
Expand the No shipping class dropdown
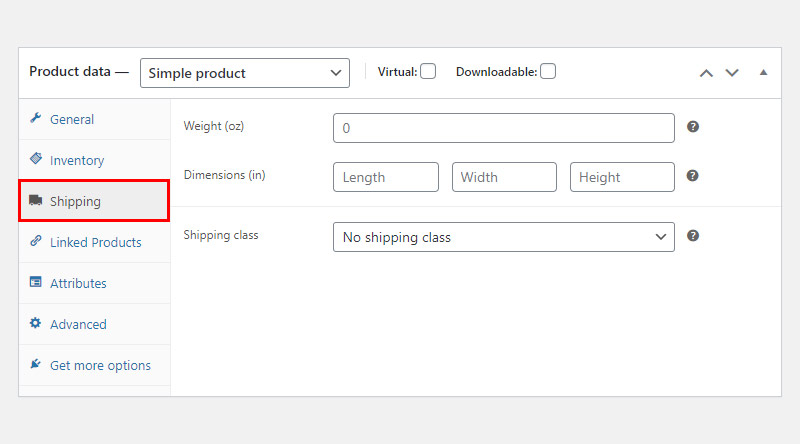click(x=504, y=237)
